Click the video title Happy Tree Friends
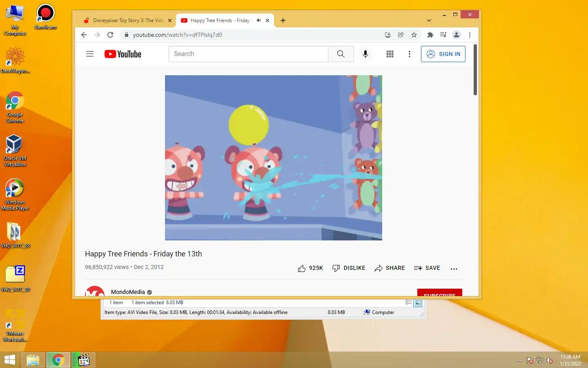This screenshot has width=588, height=368. tap(143, 254)
